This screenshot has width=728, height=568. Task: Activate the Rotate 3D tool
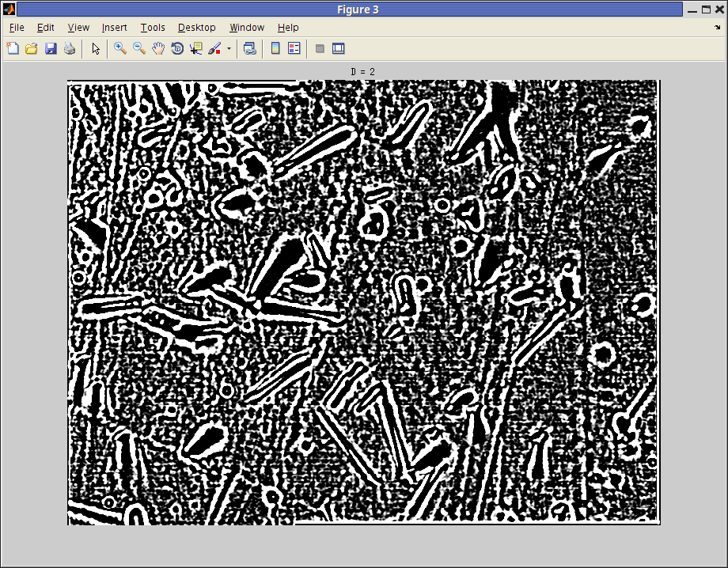click(177, 48)
